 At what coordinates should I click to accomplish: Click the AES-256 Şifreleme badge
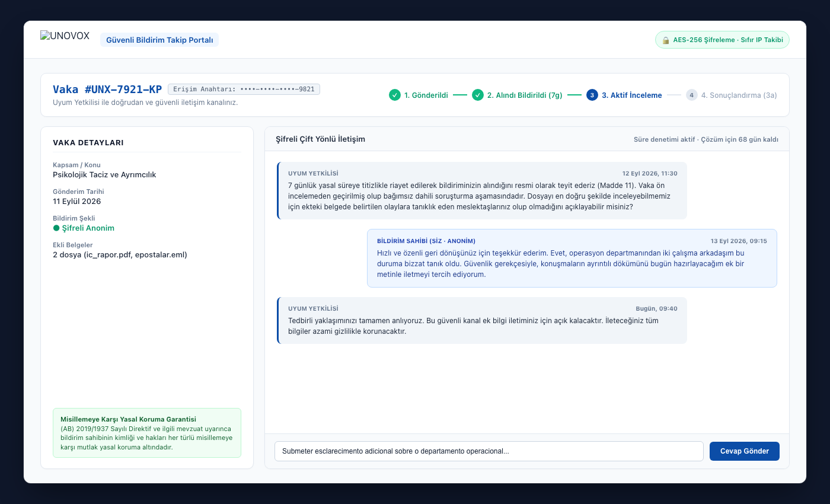722,40
